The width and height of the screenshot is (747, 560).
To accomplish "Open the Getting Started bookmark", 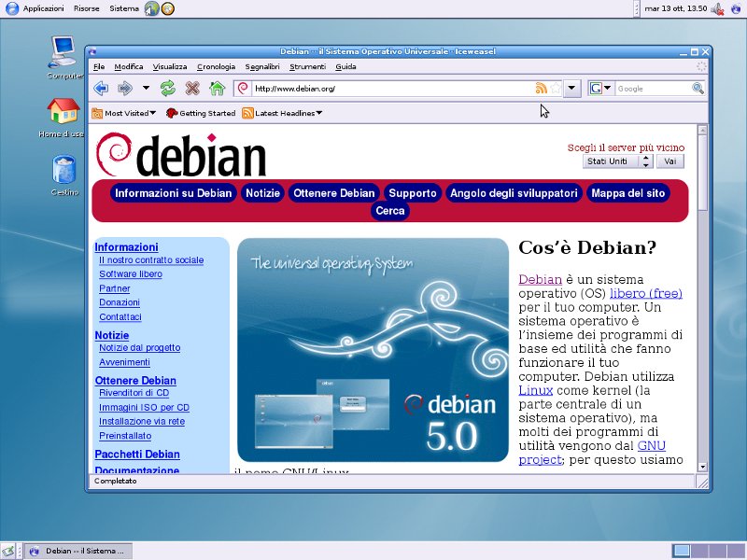I will 201,113.
